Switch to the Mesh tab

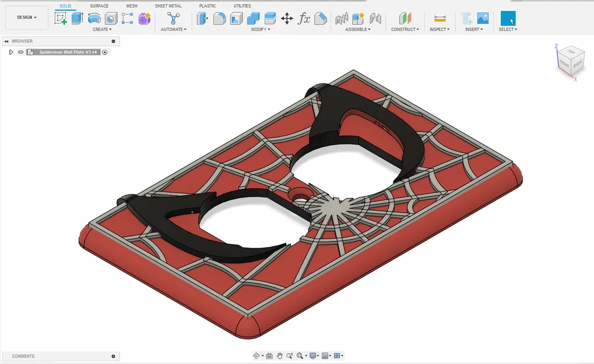(x=132, y=6)
